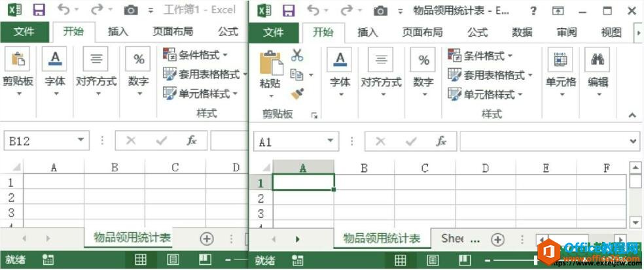Click vertical scrollbar down arrow in right window
Viewport: 644px width, 270px height.
click(x=635, y=222)
